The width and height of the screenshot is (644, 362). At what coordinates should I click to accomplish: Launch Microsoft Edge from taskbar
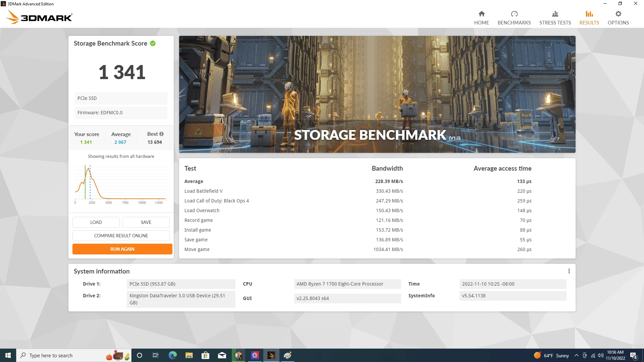click(x=172, y=355)
